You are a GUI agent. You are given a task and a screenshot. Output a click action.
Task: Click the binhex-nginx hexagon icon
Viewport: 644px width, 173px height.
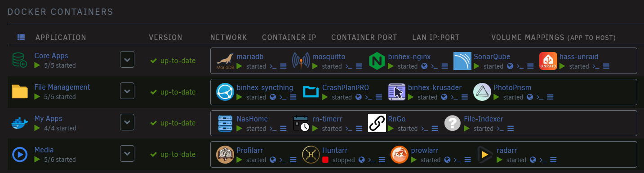pos(377,61)
